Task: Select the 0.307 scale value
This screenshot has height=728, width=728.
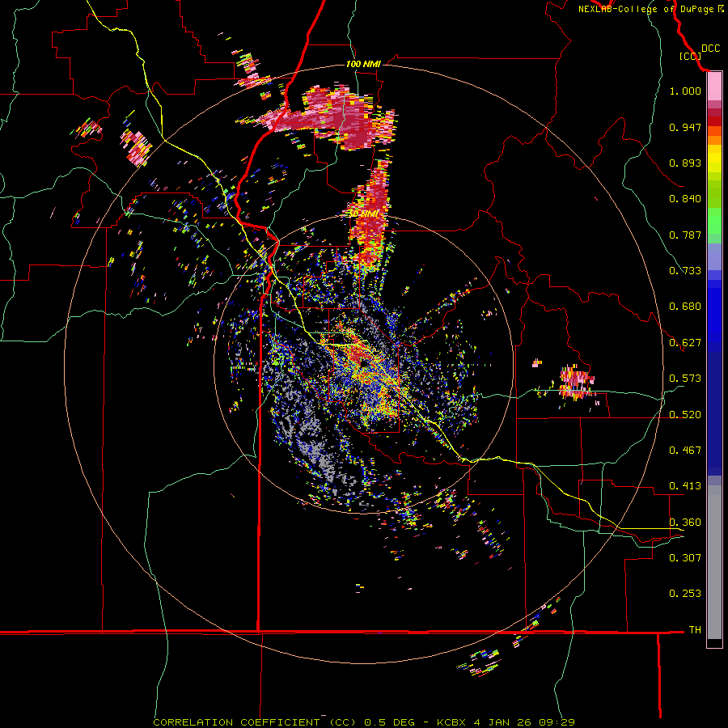Action: (x=685, y=558)
